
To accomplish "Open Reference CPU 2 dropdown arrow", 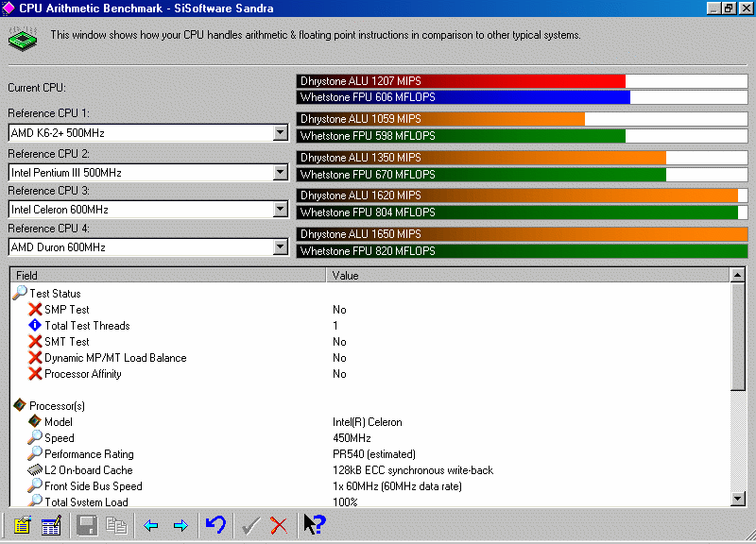I will click(280, 172).
